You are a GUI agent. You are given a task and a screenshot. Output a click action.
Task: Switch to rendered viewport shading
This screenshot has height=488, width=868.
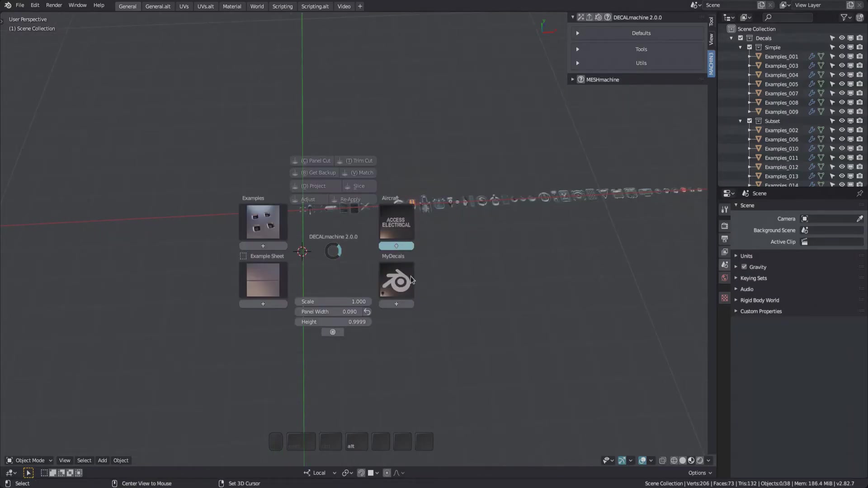coord(699,460)
